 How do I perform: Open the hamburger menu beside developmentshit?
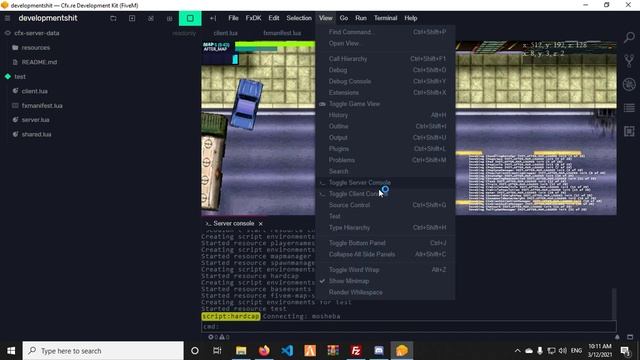coord(7,18)
